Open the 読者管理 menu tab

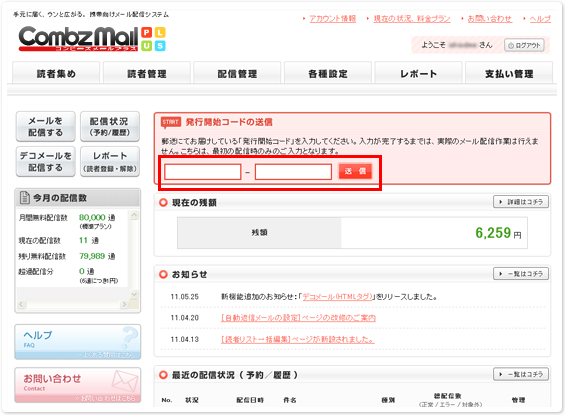pyautogui.click(x=147, y=73)
